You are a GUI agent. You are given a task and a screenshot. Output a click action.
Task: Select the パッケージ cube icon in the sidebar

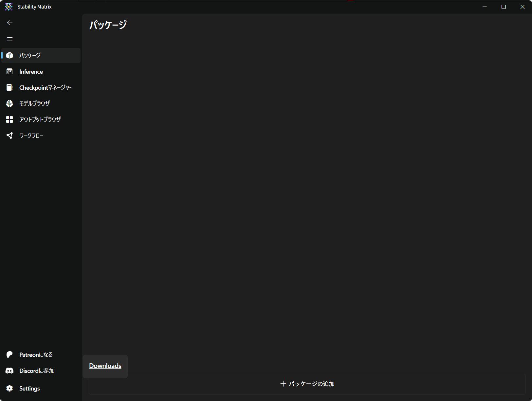[x=9, y=55]
